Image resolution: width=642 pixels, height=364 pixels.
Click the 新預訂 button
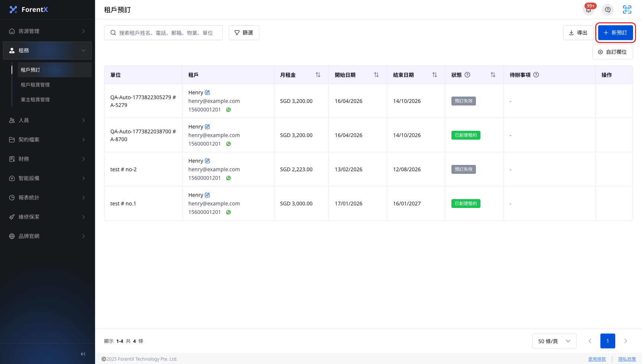(x=615, y=33)
